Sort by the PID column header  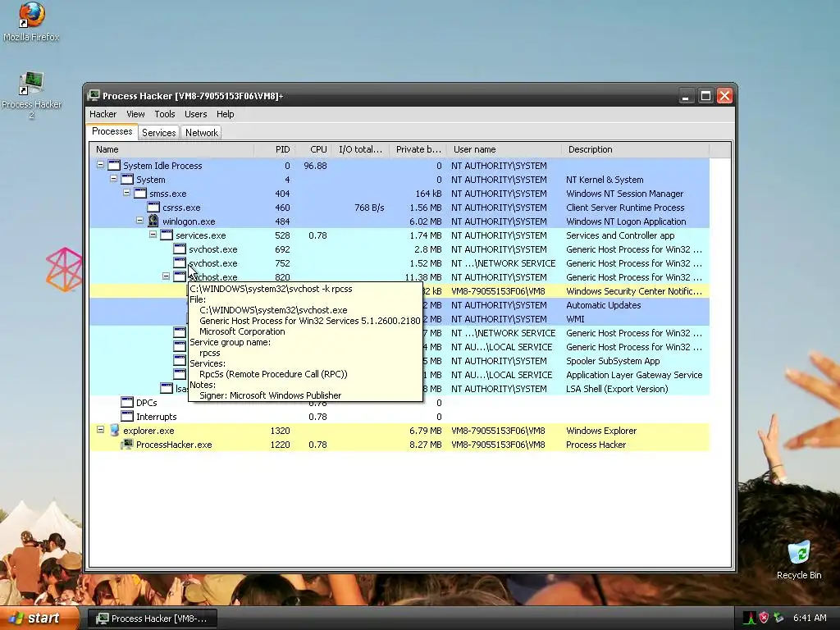[273, 149]
